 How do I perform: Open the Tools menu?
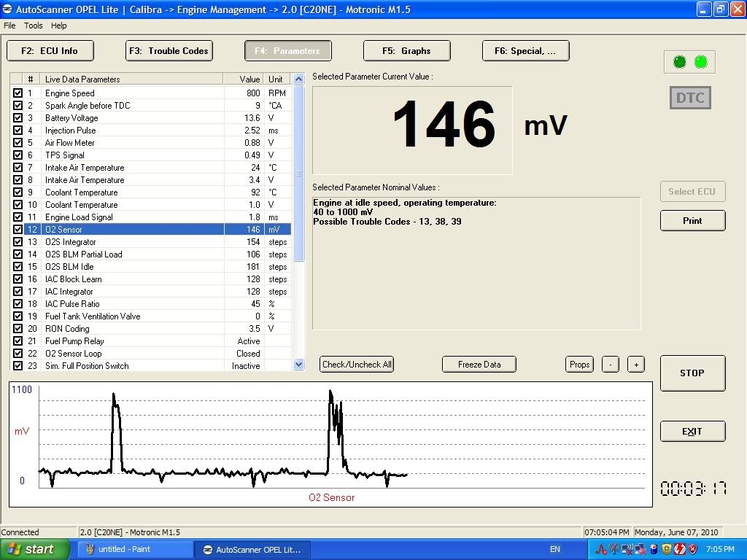click(x=34, y=26)
